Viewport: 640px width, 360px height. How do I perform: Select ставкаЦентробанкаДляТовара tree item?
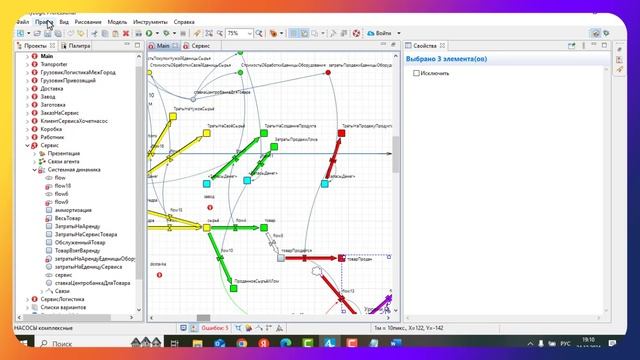coord(92,283)
